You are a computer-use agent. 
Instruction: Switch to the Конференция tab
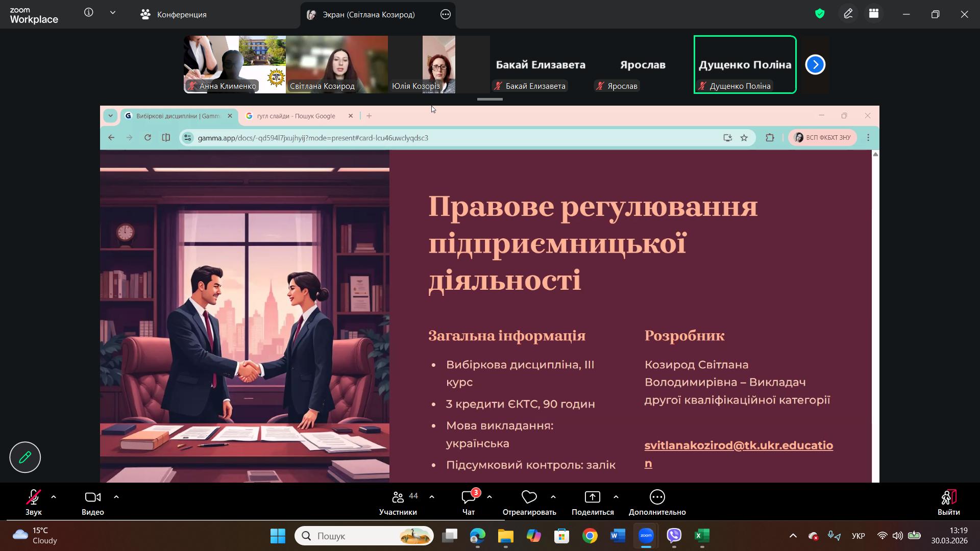coord(174,15)
